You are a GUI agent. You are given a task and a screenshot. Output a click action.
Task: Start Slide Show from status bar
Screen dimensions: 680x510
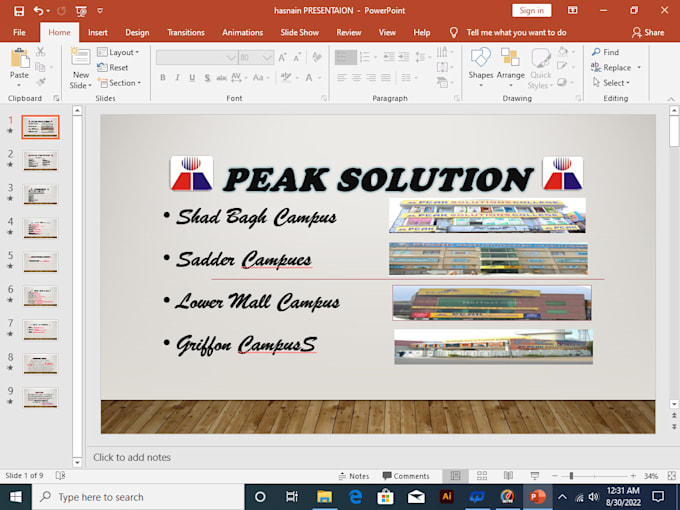point(535,476)
